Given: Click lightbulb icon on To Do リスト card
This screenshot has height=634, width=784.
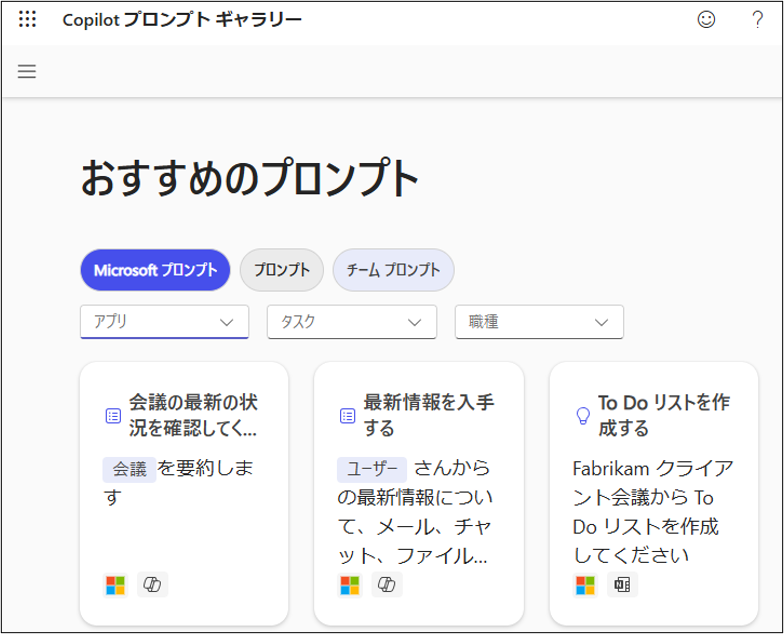Looking at the screenshot, I should 583,416.
